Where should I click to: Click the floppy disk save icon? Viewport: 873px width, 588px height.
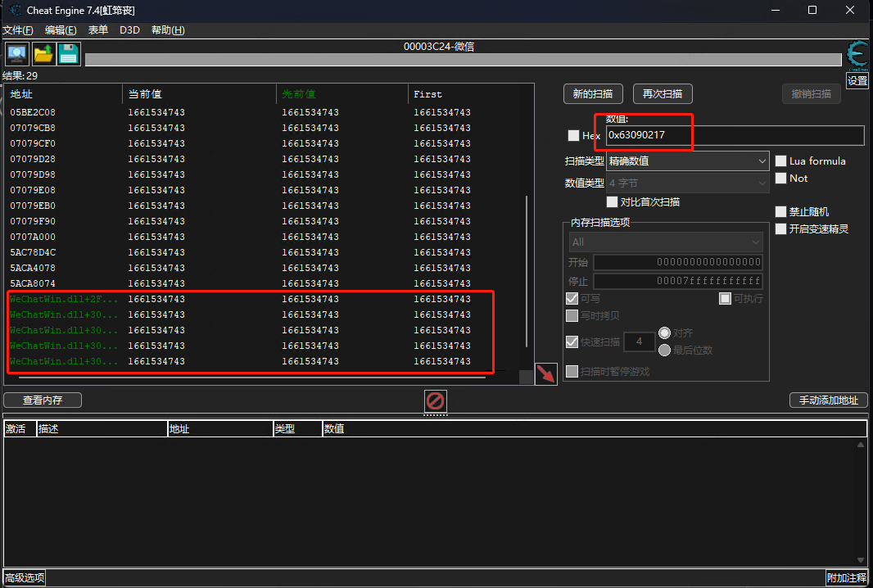(69, 54)
